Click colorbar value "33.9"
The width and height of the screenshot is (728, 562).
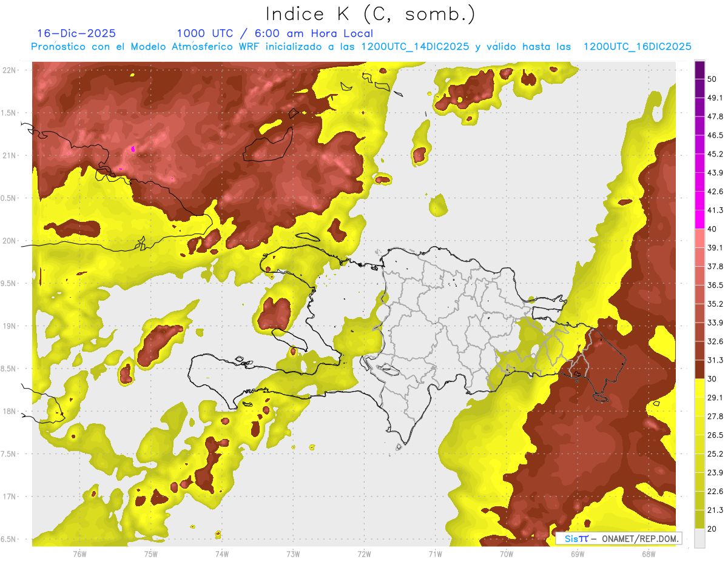coord(715,323)
